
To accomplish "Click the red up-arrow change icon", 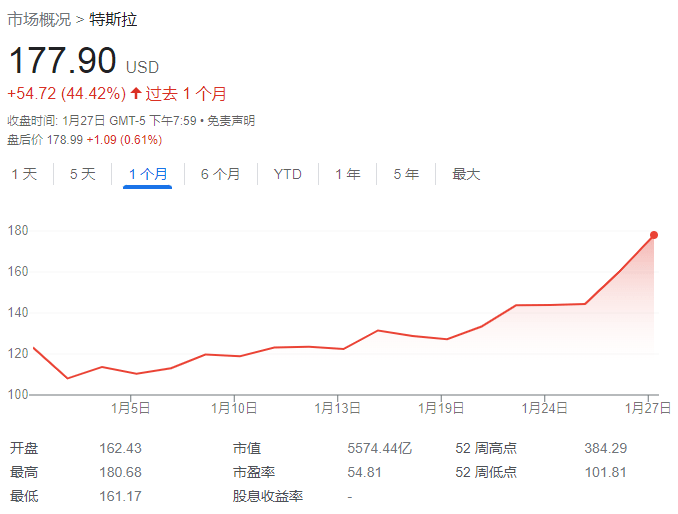I will (x=136, y=93).
